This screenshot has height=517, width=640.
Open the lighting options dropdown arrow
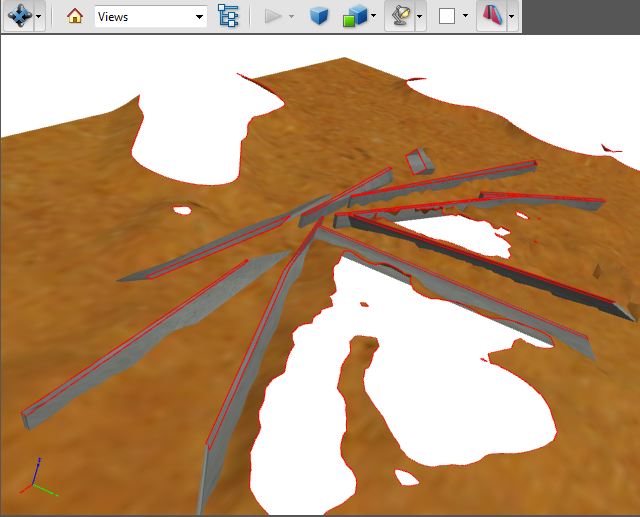coord(420,16)
